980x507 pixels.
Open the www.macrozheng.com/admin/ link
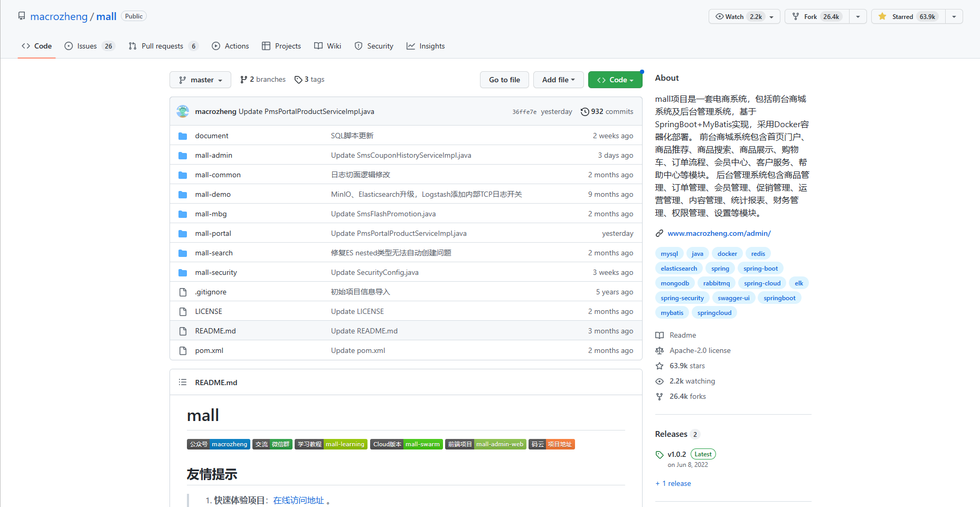click(x=719, y=233)
